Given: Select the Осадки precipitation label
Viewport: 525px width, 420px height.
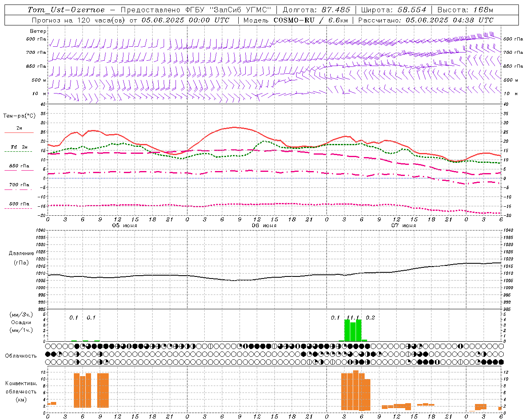Looking at the screenshot, I should pos(21,322).
